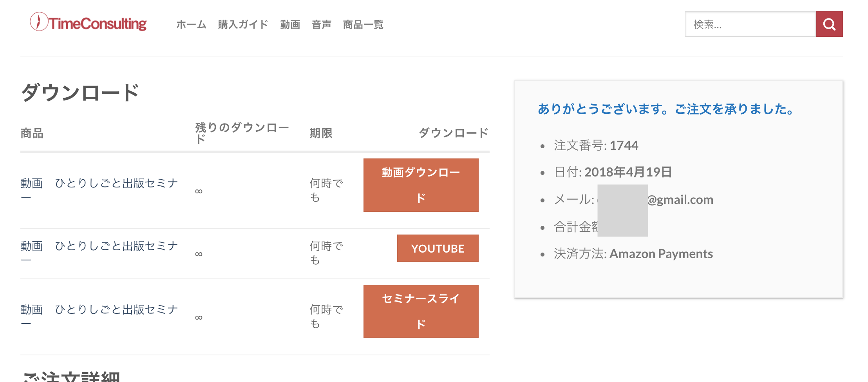This screenshot has width=868, height=382.
Task: Click the TimeConsulting logo
Action: pos(89,23)
